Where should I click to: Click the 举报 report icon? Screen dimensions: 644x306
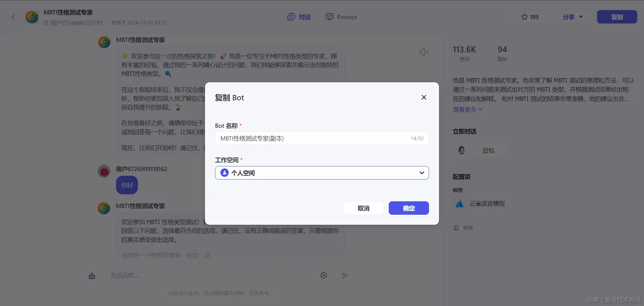coord(456,227)
